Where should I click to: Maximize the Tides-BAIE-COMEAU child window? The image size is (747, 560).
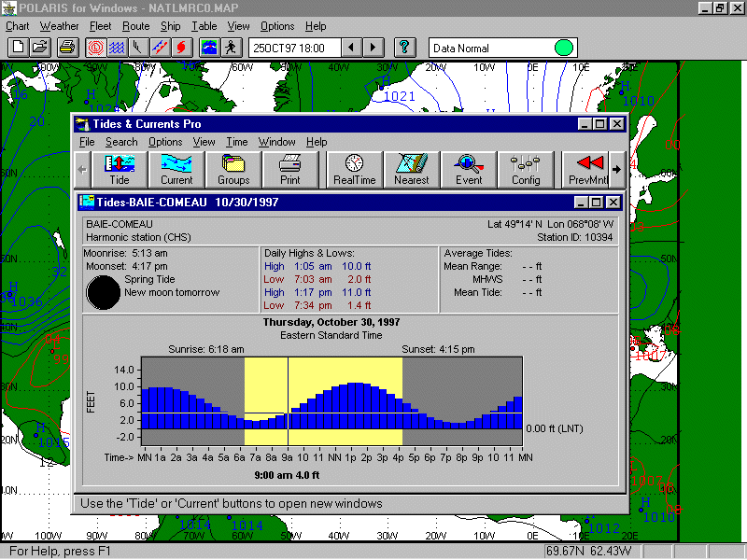pyautogui.click(x=596, y=203)
